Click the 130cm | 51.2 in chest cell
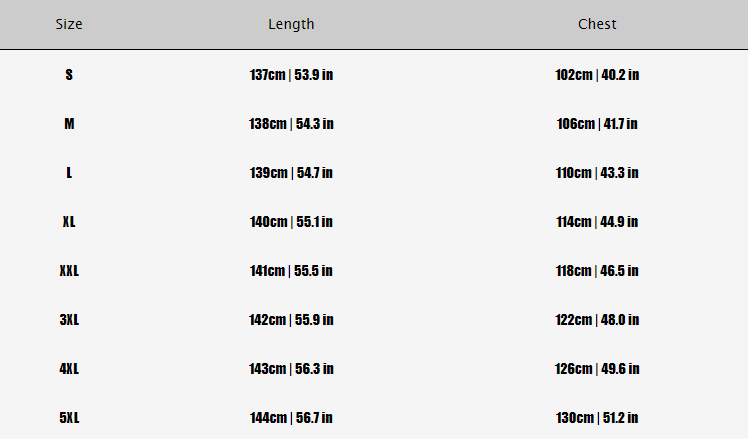748x439 pixels. click(597, 418)
